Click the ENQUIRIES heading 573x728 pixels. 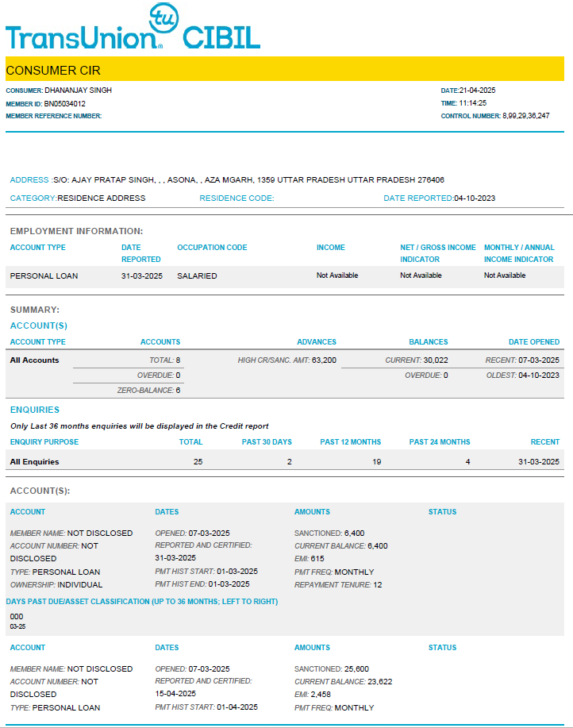35,410
